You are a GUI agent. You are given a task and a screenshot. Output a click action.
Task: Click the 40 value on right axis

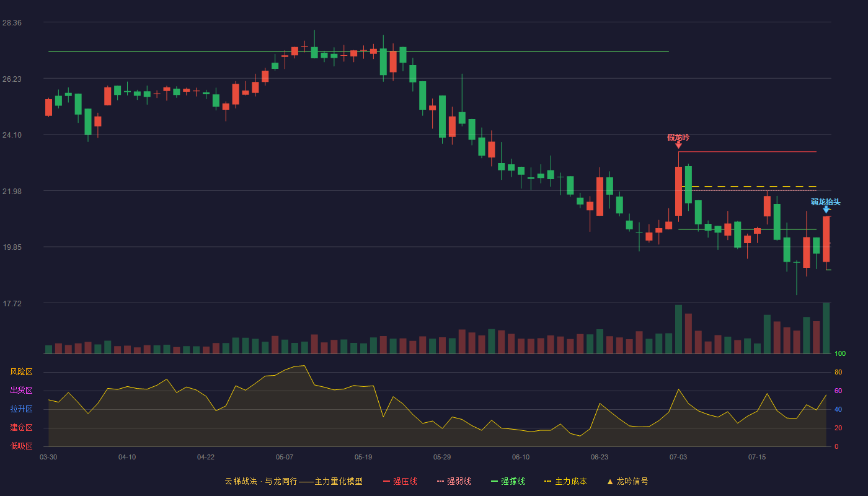pyautogui.click(x=838, y=409)
